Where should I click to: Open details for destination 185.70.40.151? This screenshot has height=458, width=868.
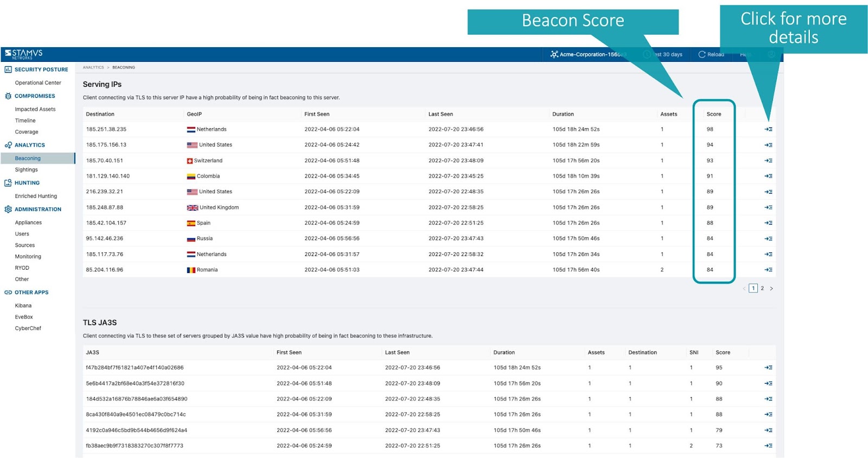point(768,161)
